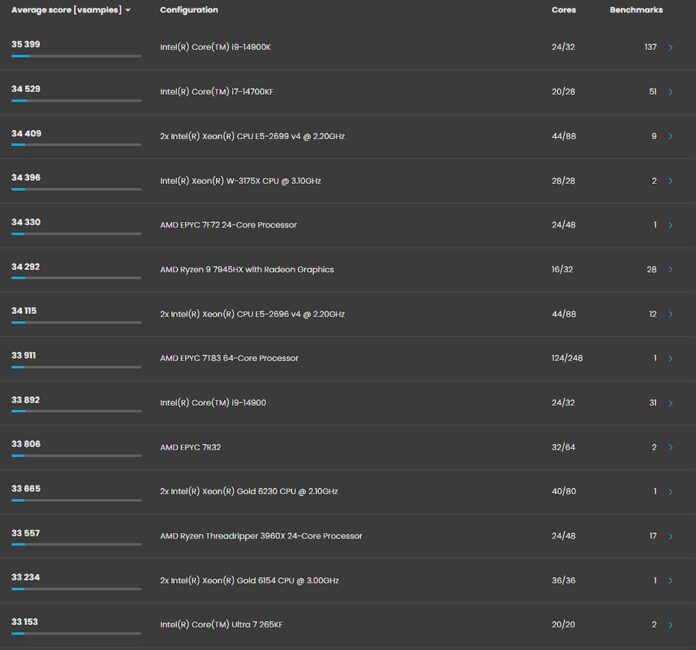Click the 137 benchmarks count for i9-14900K
The width and height of the screenshot is (696, 650).
pos(650,47)
